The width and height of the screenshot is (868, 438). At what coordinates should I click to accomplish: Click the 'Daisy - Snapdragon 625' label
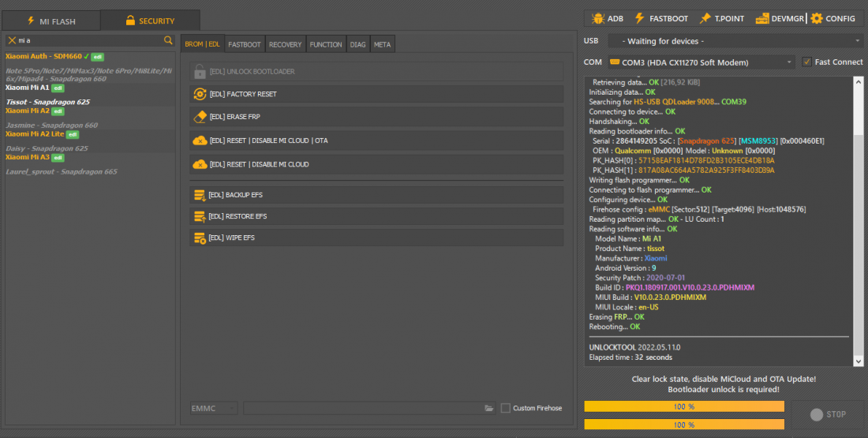pos(47,148)
